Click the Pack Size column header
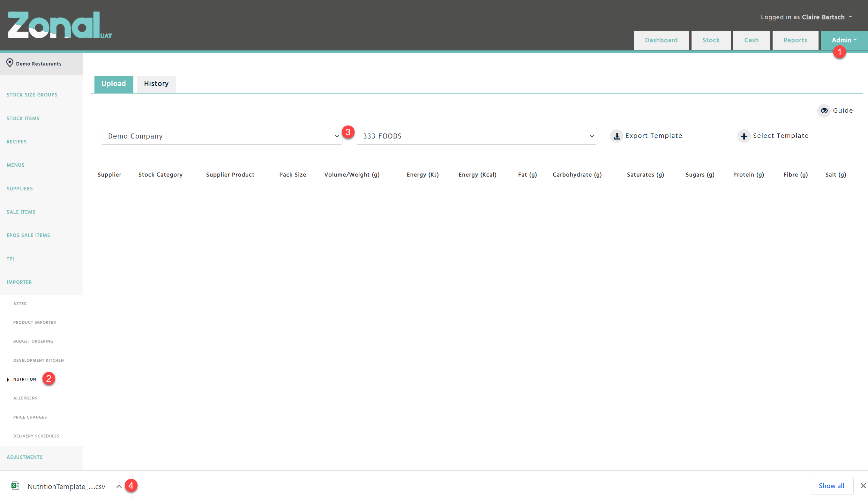868x499 pixels. 293,175
